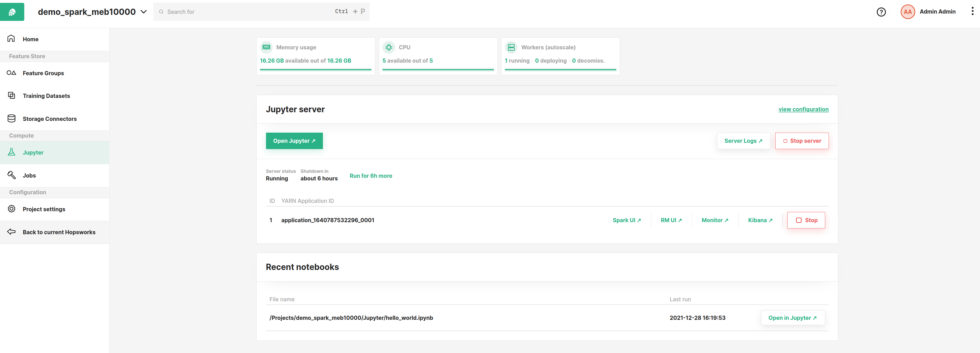Open Feature Groups page
This screenshot has width=980, height=353.
click(x=54, y=73)
